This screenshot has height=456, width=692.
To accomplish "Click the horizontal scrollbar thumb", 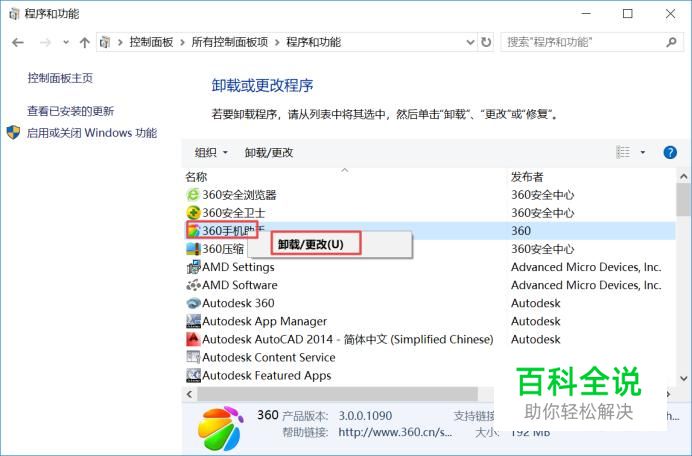I will (338, 394).
